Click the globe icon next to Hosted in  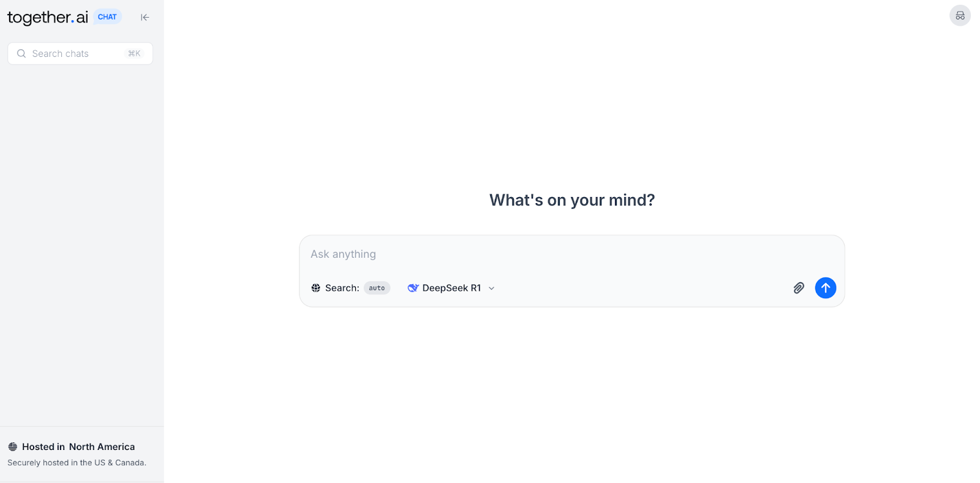(x=13, y=447)
